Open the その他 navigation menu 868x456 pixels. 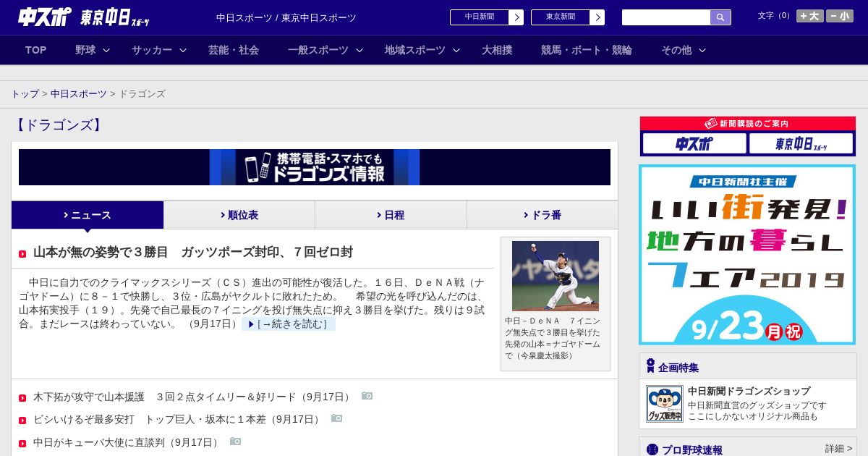point(676,50)
